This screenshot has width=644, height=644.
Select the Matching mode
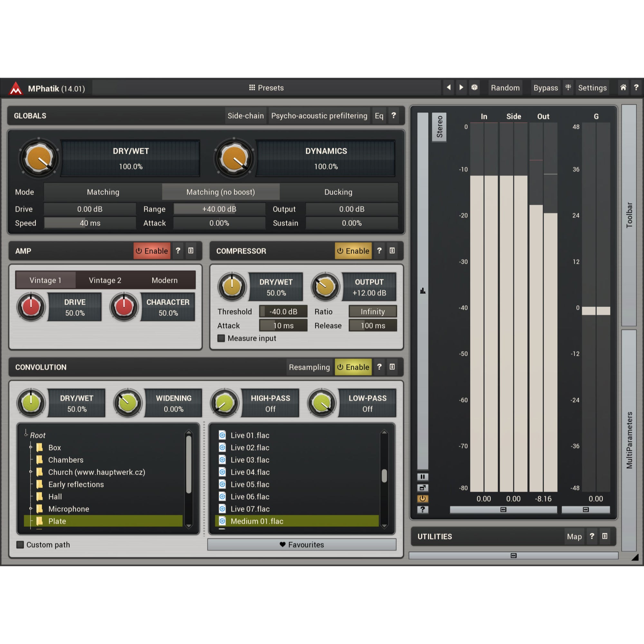click(103, 192)
